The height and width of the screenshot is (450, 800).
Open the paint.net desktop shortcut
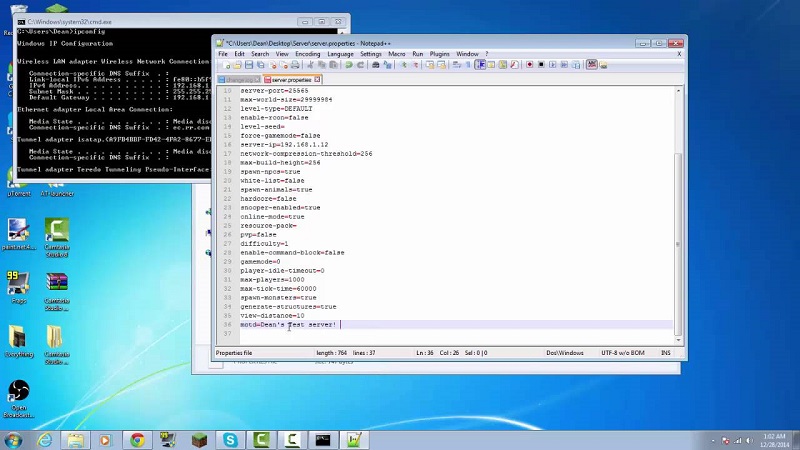[18, 233]
